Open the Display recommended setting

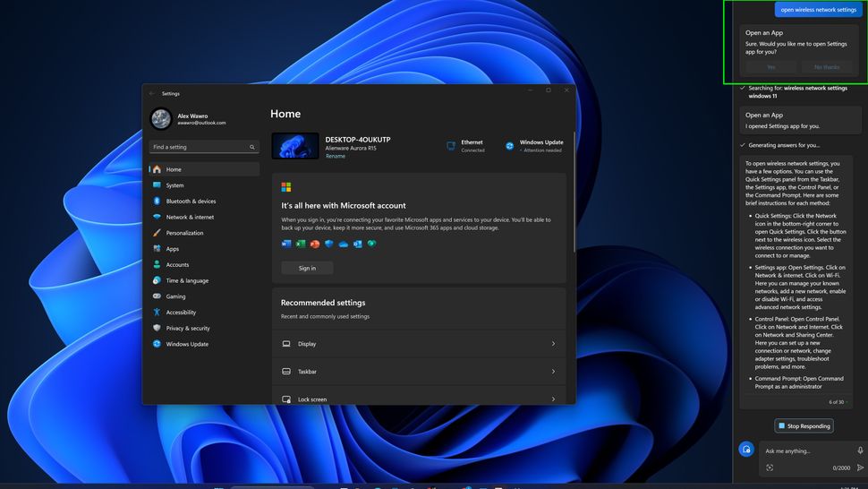point(419,344)
